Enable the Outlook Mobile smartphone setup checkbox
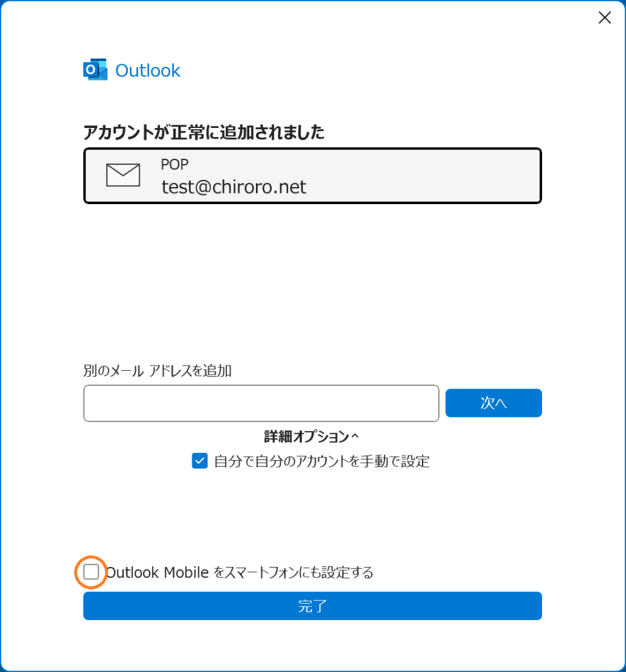Viewport: 626px width, 672px height. coord(91,572)
